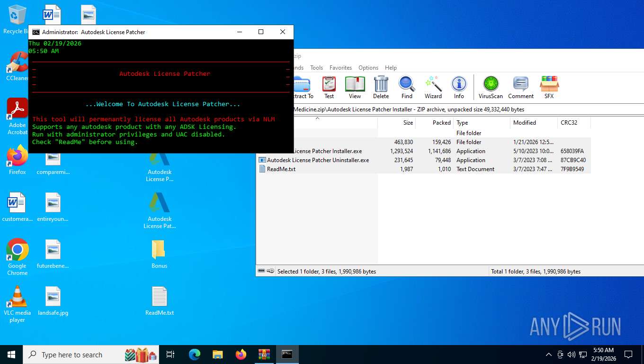Click the Total 1 folder, 3 files status text

click(x=536, y=272)
